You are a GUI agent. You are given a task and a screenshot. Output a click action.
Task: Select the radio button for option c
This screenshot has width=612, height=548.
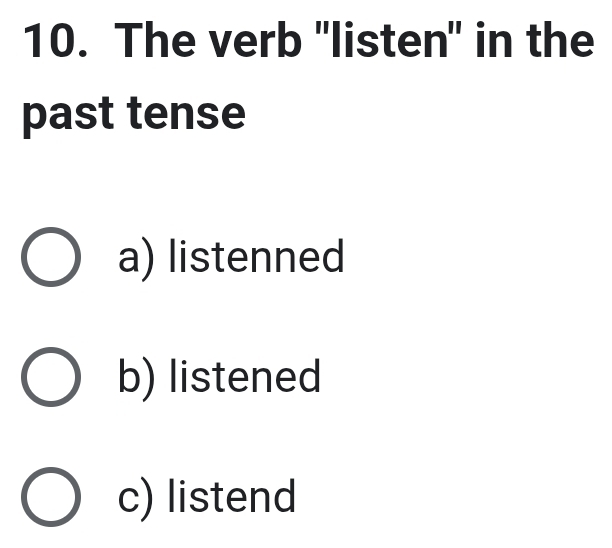[49, 498]
